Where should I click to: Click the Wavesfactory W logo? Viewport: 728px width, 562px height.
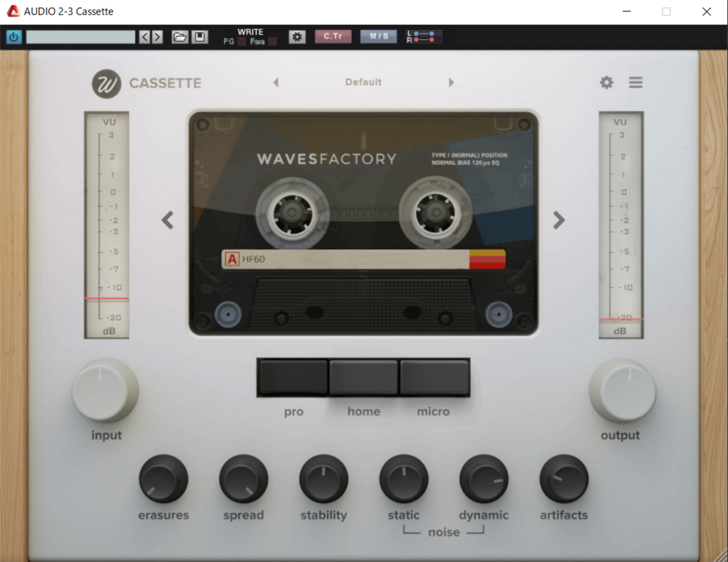(107, 84)
